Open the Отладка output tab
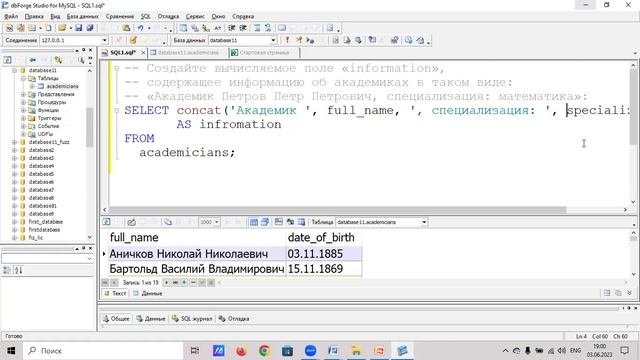 [234, 318]
